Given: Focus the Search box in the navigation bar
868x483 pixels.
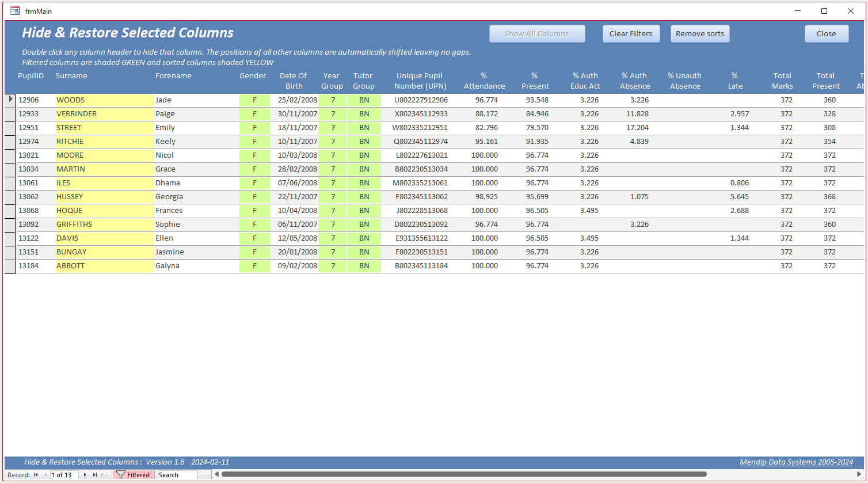Looking at the screenshot, I should tap(178, 475).
